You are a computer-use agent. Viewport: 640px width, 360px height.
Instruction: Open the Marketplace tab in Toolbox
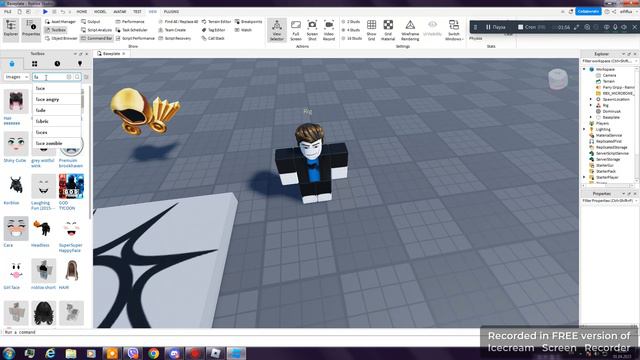pyautogui.click(x=12, y=64)
